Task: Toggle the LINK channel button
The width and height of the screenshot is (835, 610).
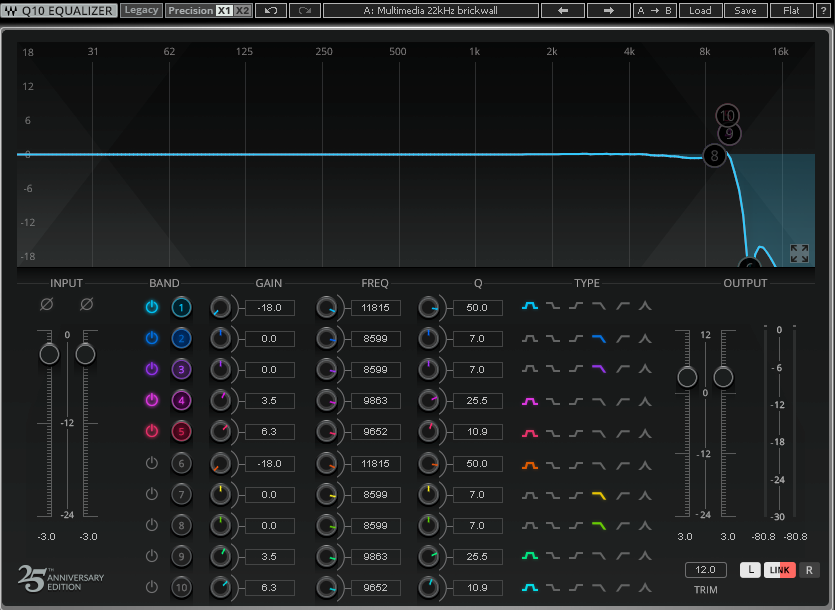Action: point(780,570)
